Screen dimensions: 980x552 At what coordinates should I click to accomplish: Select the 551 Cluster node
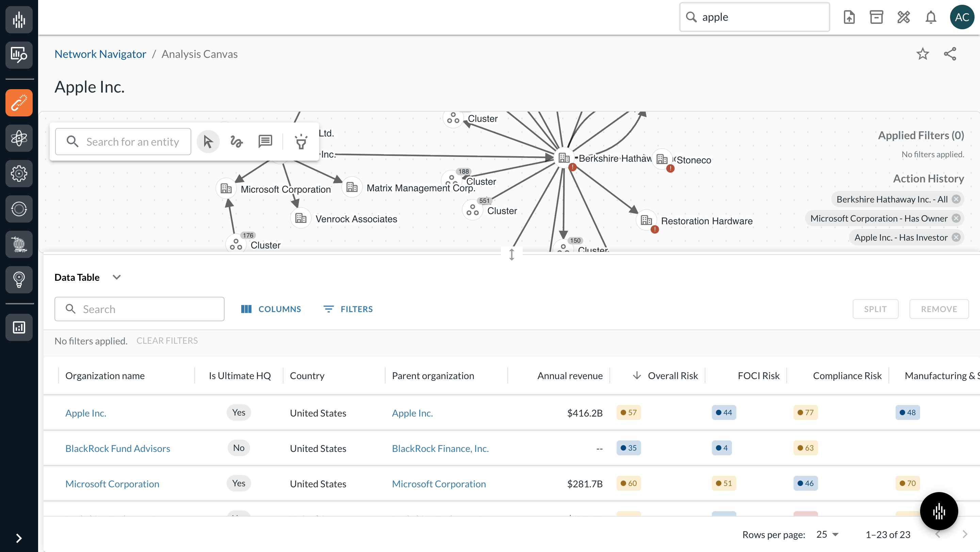pos(473,210)
